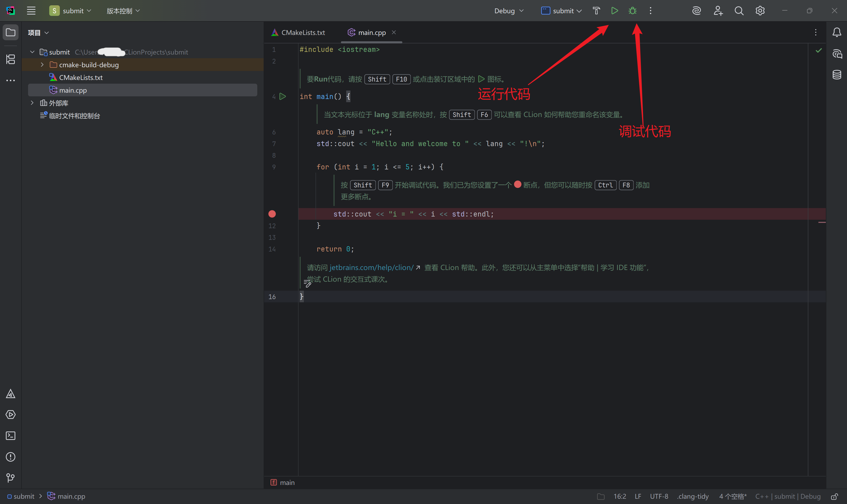This screenshot has width=847, height=504.
Task: Open the Terminal tool window
Action: 11,436
